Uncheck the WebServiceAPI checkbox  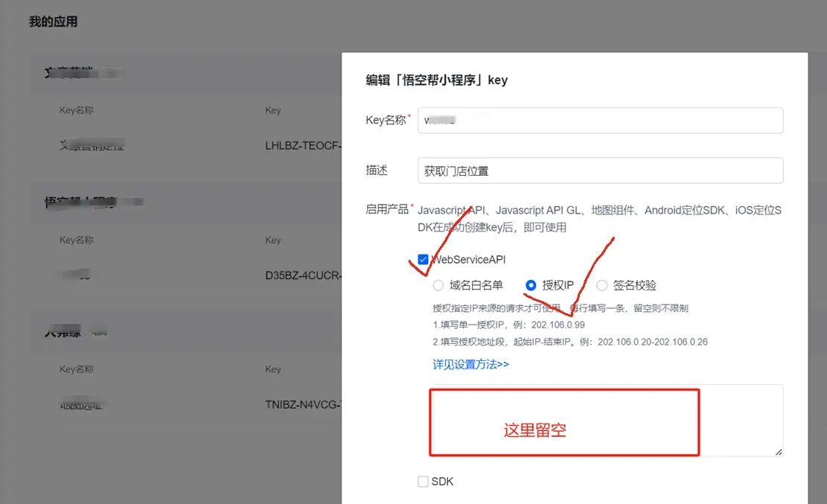423,260
